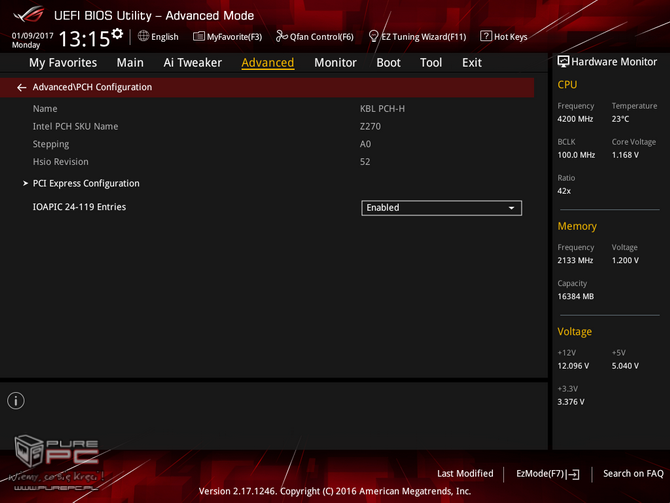Click the +12V reading 12.096 V
670x503 pixels.
[x=573, y=366]
